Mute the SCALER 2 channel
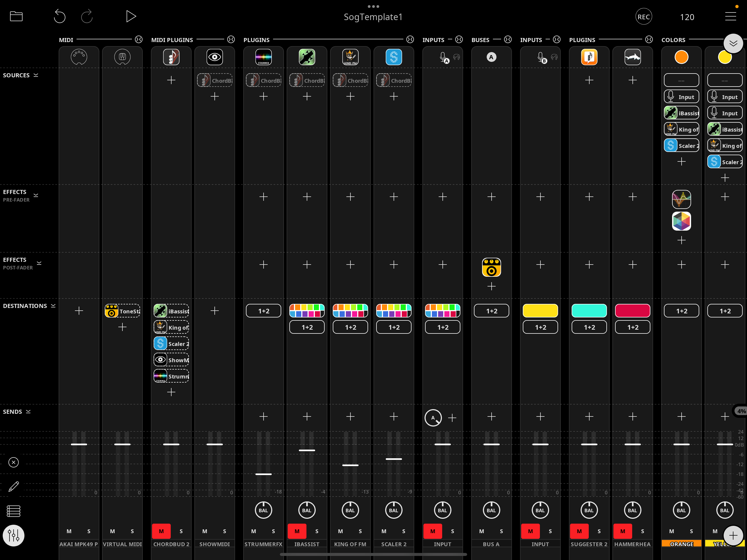Image resolution: width=747 pixels, height=560 pixels. [384, 531]
